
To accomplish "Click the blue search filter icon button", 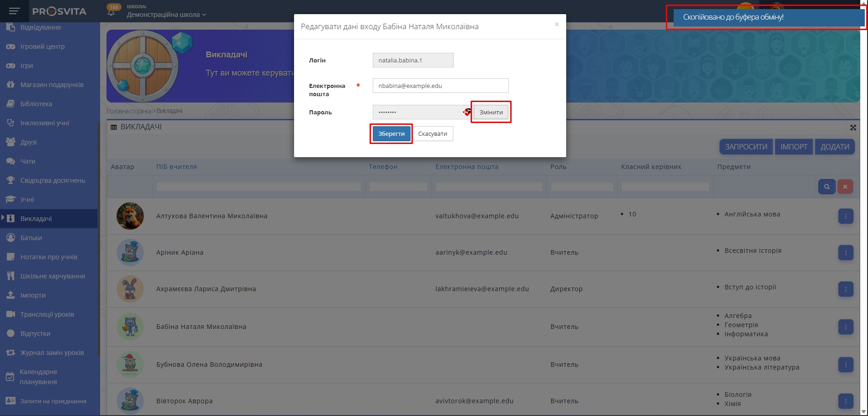I will 827,187.
